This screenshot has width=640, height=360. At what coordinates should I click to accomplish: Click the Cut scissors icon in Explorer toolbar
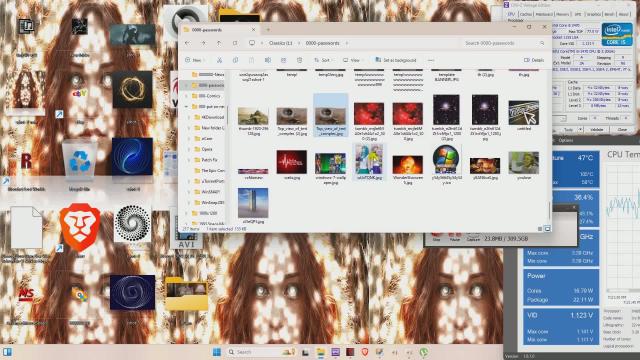(x=219, y=60)
